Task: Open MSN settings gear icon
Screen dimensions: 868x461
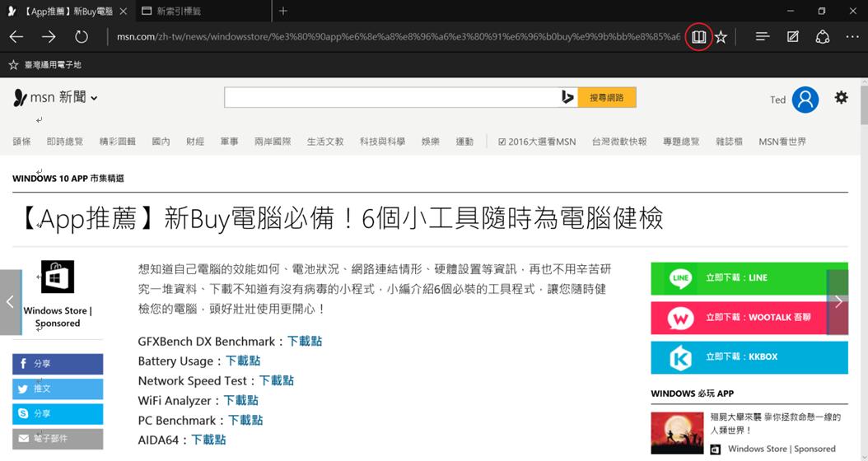Action: [x=841, y=98]
